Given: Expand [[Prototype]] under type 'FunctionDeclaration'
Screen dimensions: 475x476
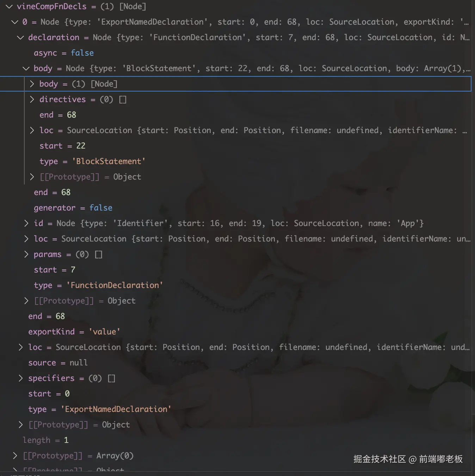Looking at the screenshot, I should point(26,301).
